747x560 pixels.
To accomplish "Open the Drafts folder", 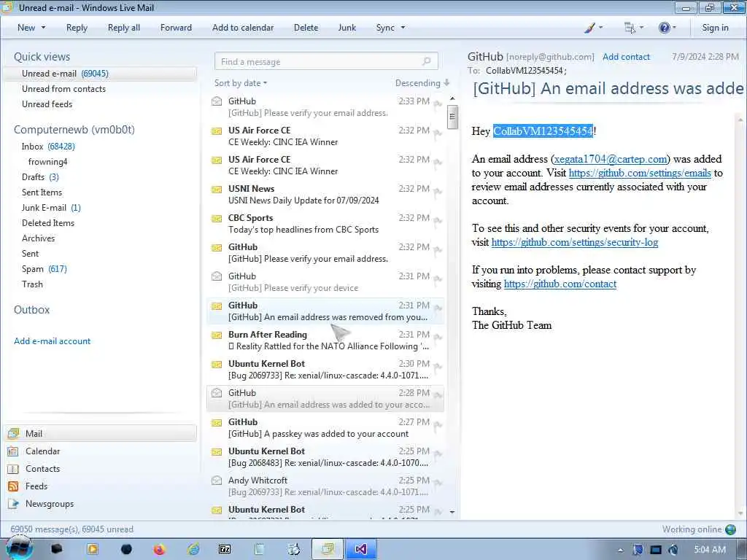I will click(x=40, y=177).
